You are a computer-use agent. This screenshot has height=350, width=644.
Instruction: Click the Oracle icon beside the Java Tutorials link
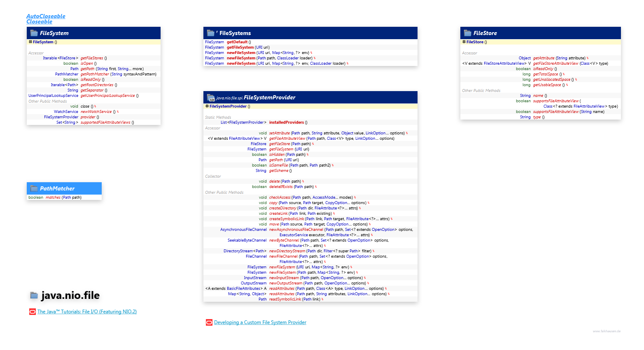click(x=32, y=312)
